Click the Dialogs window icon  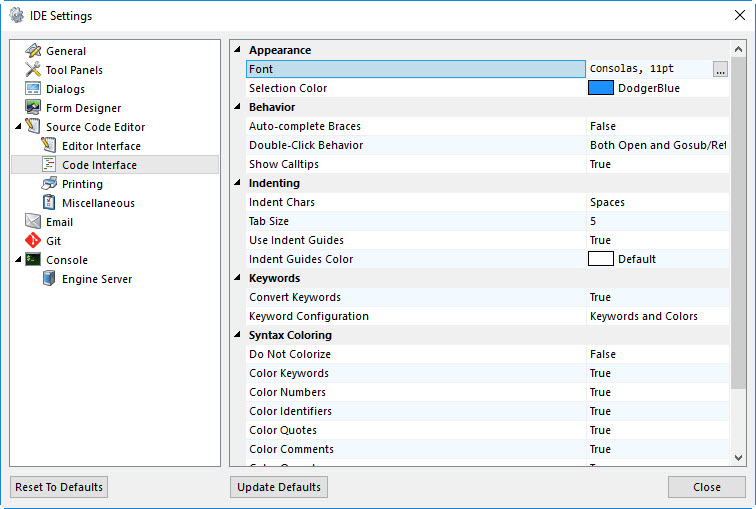click(x=33, y=89)
